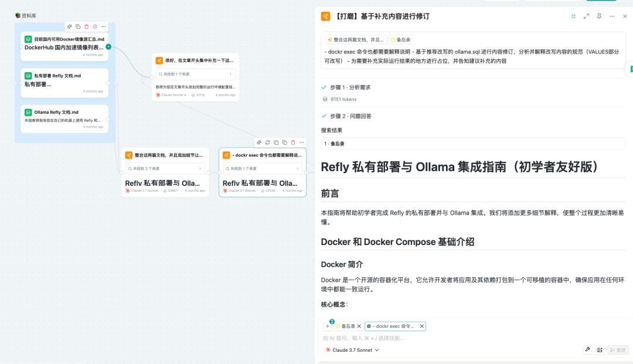Click the 整合这两篇文档，并且... context tag in the query
633x364 pixels.
(356, 39)
